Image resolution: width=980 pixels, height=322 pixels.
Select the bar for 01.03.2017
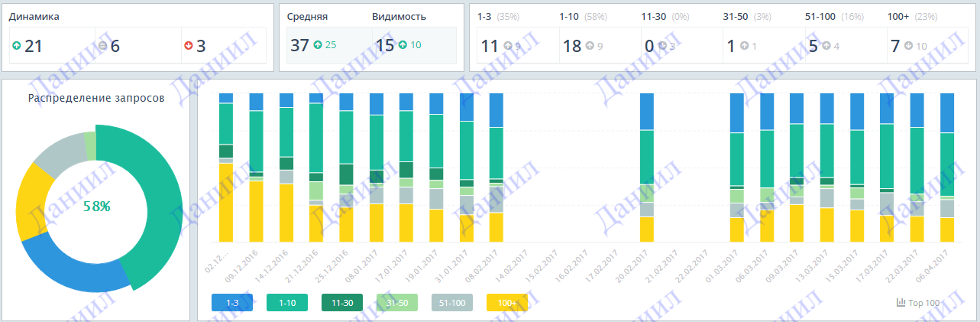pyautogui.click(x=737, y=168)
